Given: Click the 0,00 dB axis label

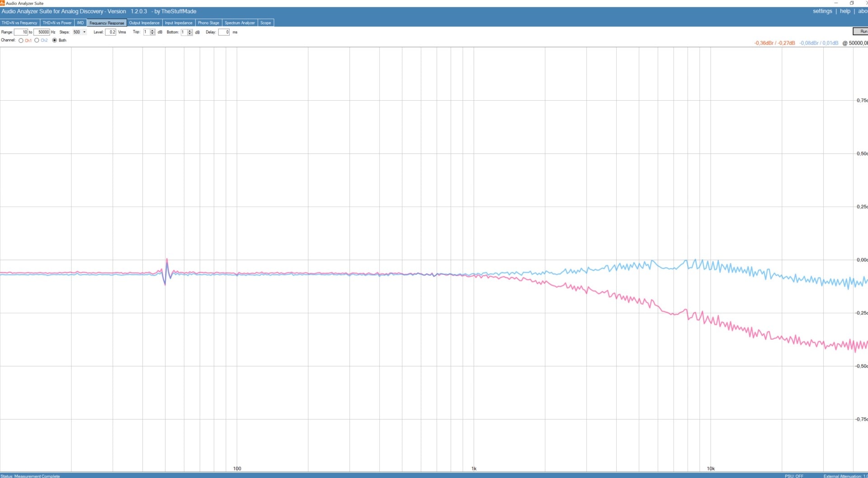Looking at the screenshot, I should pyautogui.click(x=862, y=260).
